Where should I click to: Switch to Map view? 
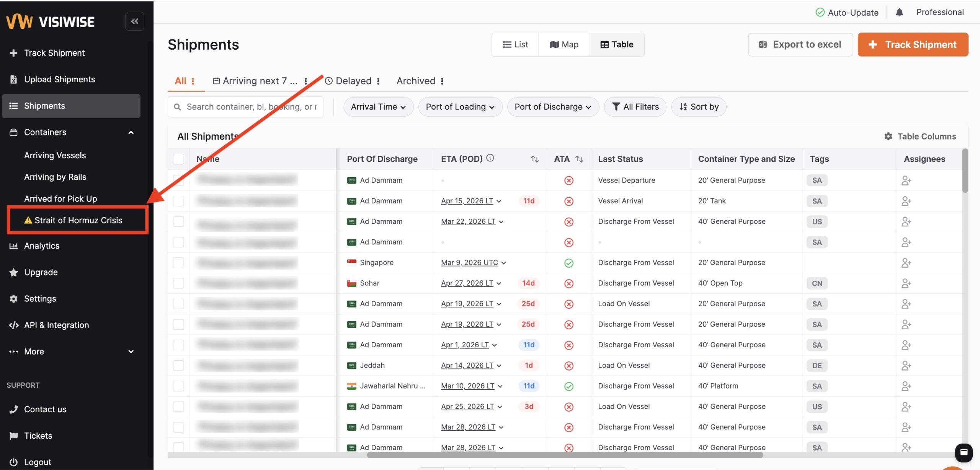coord(563,44)
